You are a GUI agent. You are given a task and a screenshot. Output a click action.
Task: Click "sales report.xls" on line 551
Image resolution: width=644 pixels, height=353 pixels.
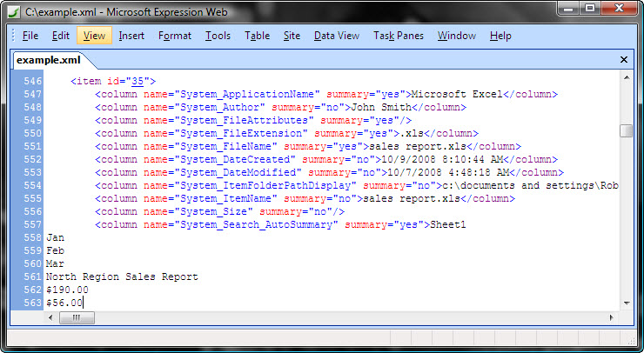(x=418, y=147)
